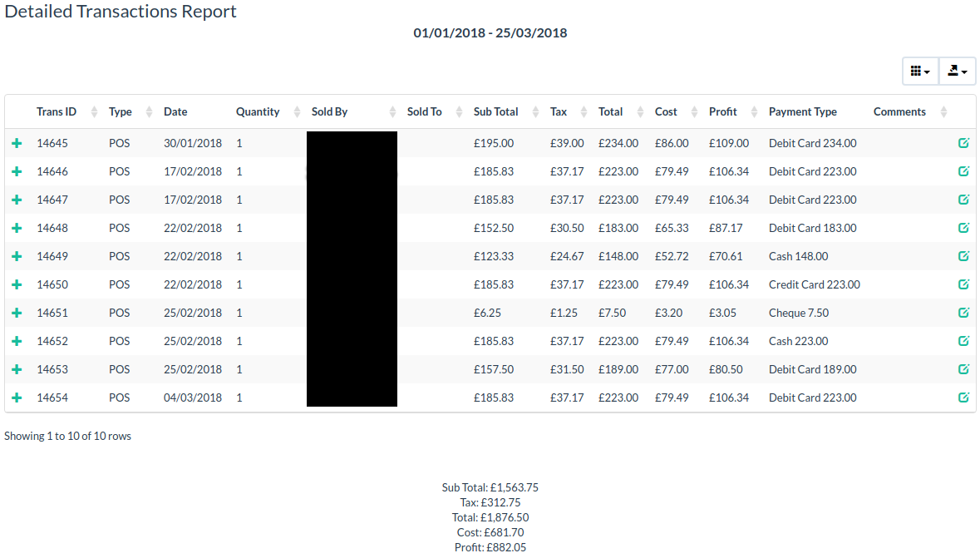Viewport: 980px width, 558px height.
Task: Click the green plus on row 14647
Action: point(17,200)
